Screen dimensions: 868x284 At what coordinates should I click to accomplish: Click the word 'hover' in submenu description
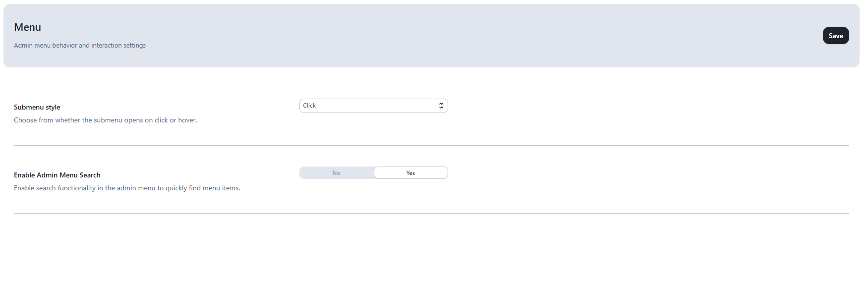(187, 120)
